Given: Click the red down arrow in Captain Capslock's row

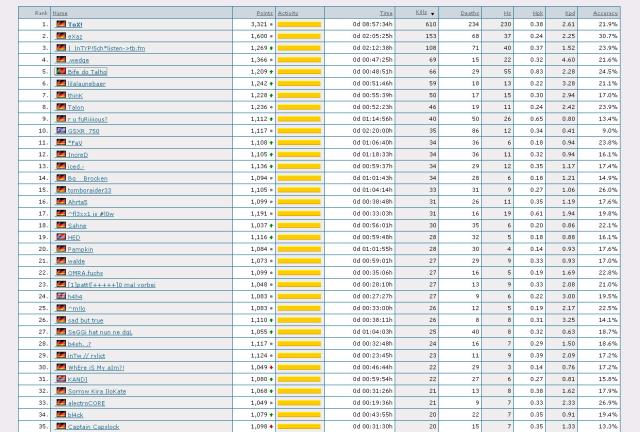Looking at the screenshot, I should tap(271, 426).
